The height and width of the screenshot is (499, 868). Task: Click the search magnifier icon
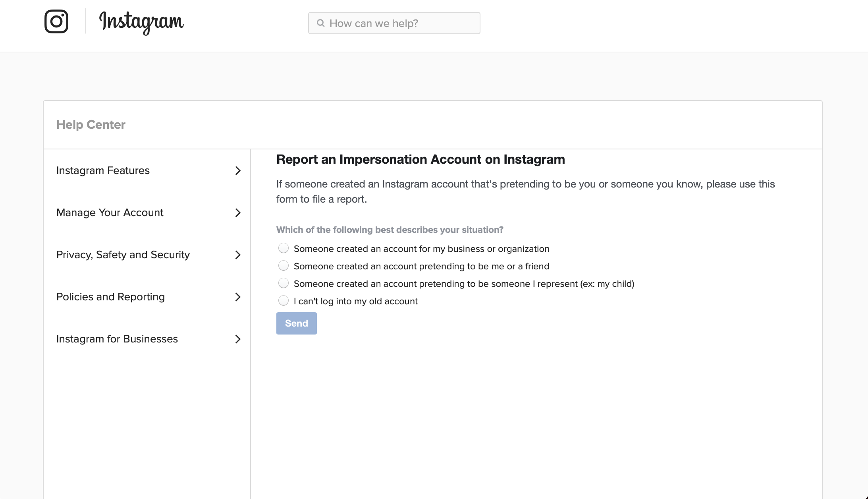click(x=320, y=23)
